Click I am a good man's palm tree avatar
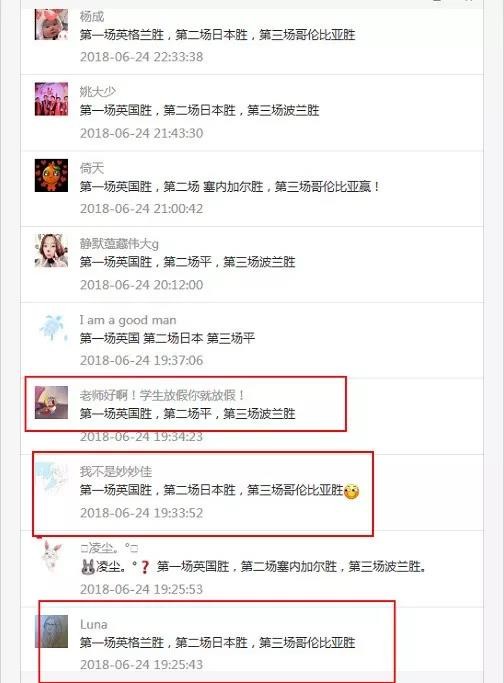Screen dimensions: 504x683 (x=51, y=327)
